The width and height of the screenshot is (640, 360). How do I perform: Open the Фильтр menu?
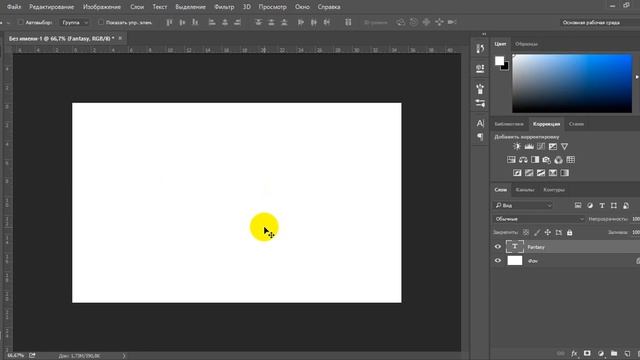pyautogui.click(x=224, y=7)
